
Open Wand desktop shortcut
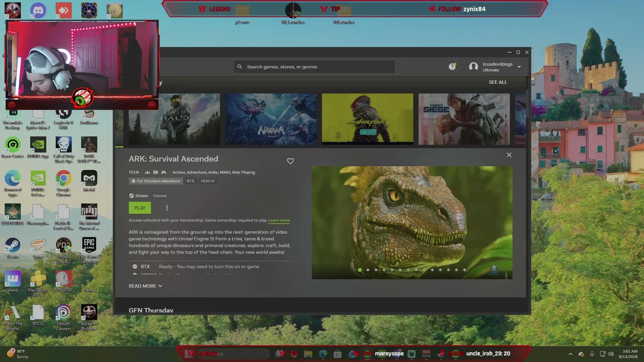[x=13, y=282]
